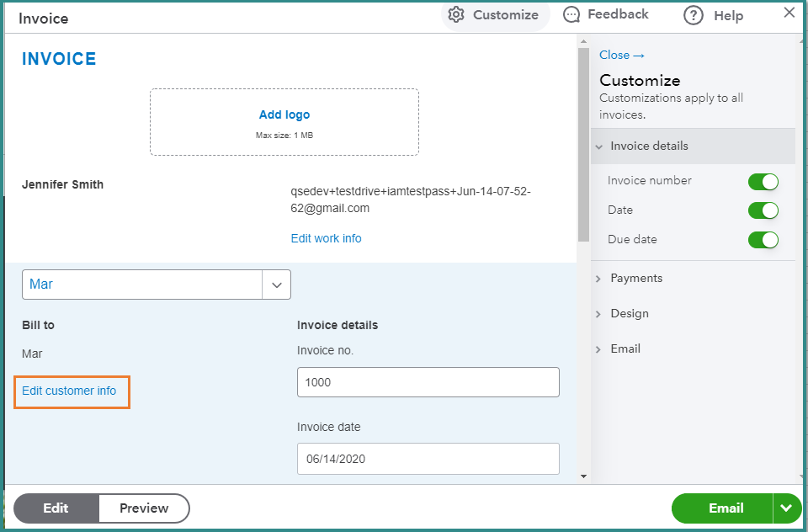Disable the Date toggle
Image resolution: width=808 pixels, height=532 pixels.
pyautogui.click(x=763, y=210)
